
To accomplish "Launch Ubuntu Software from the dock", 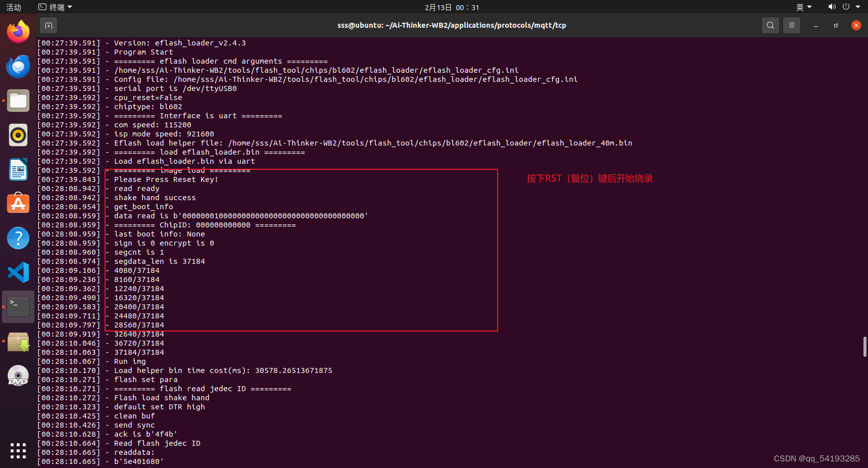I will (18, 203).
